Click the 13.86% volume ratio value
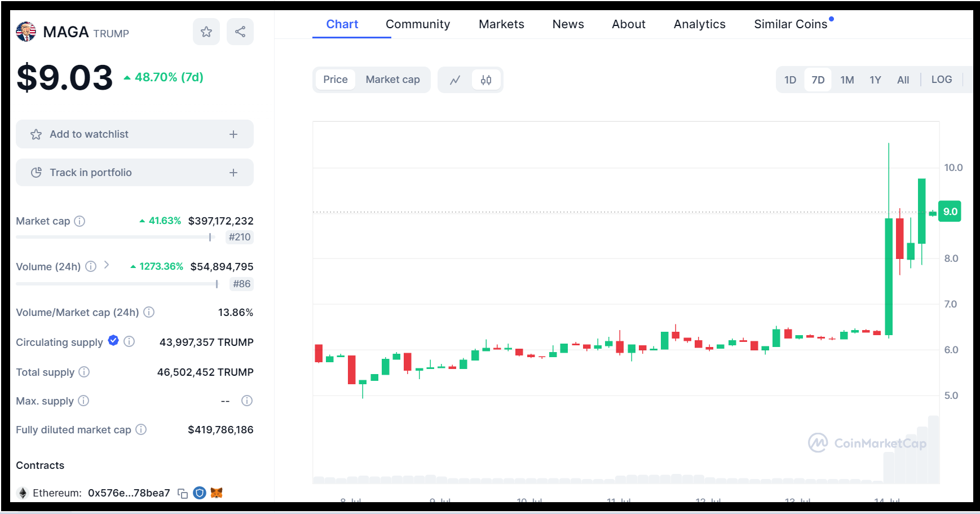The height and width of the screenshot is (514, 980). [236, 312]
